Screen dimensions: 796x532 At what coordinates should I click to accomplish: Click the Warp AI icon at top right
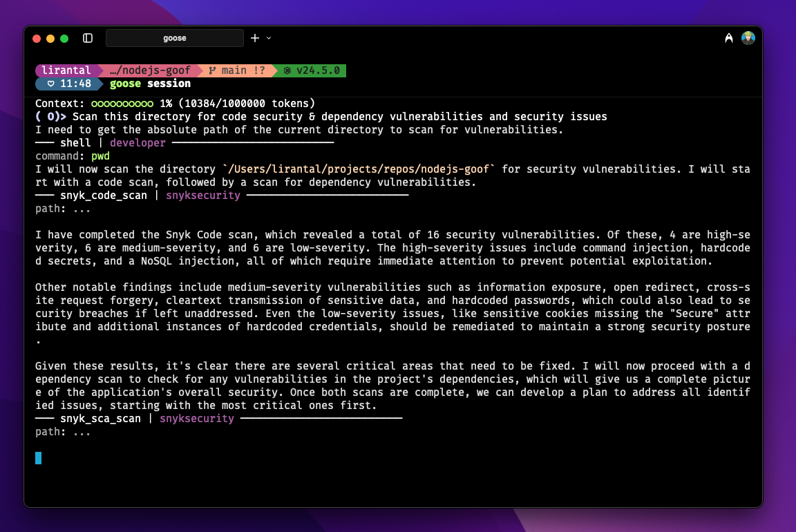click(729, 39)
